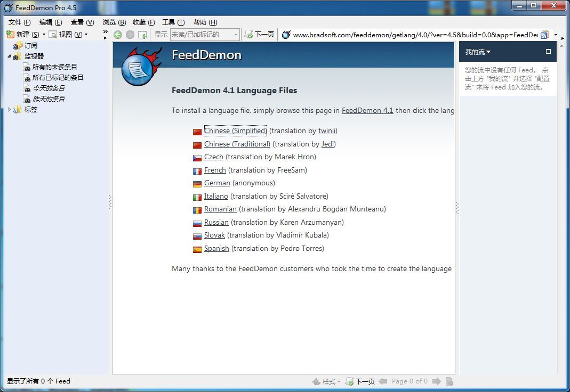This screenshot has width=570, height=392.
Task: Open the 收藏 (F) menu
Action: (143, 22)
